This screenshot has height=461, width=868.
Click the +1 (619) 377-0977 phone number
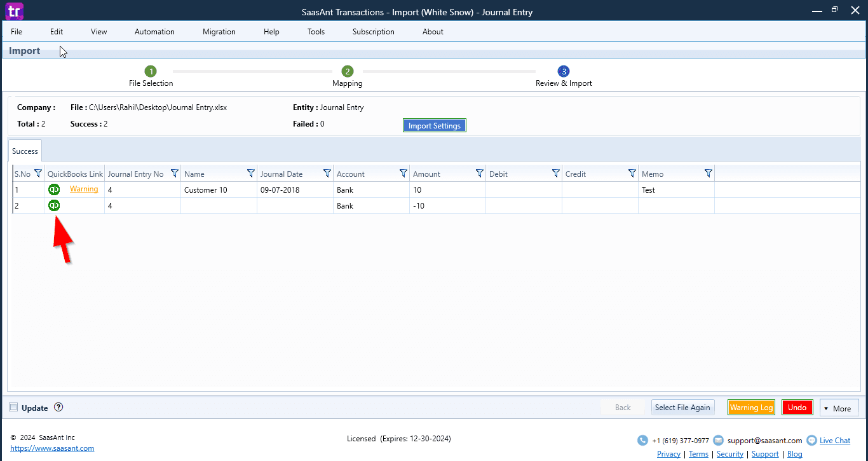tap(681, 441)
